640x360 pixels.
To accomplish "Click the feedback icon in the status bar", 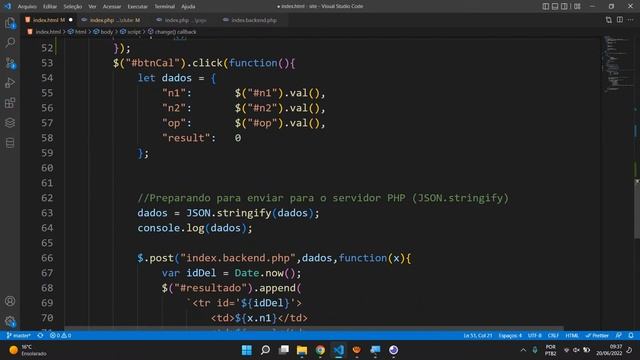I will tap(619, 336).
